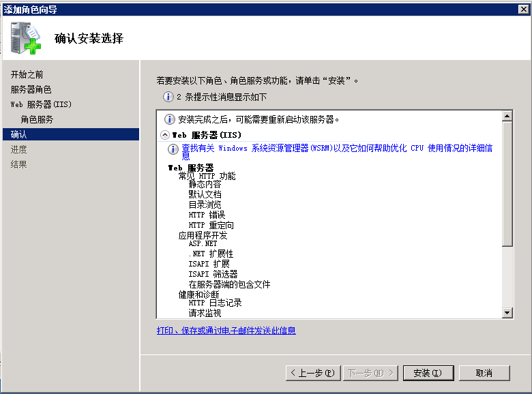The height and width of the screenshot is (394, 532).
Task: Click 在服务器端的包含文件 entry
Action: pos(229,284)
